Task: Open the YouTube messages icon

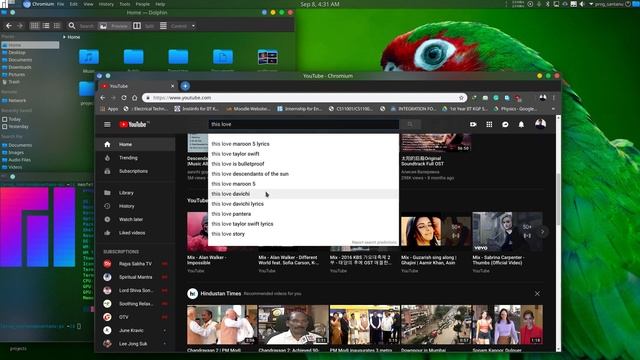Action: click(505, 124)
